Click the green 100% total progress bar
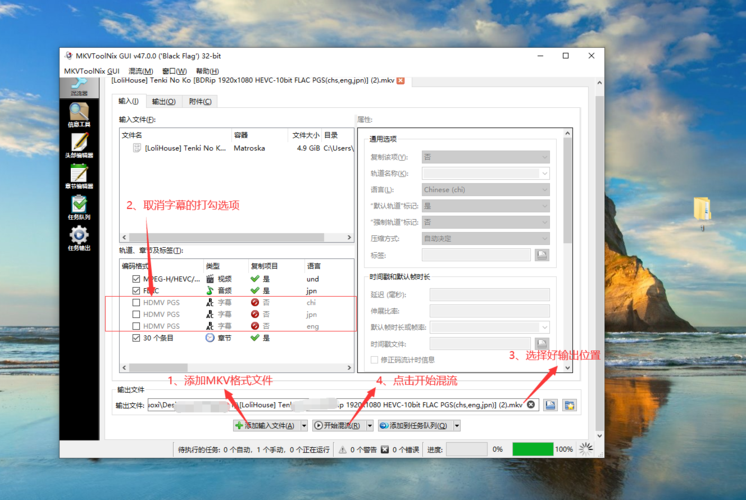 point(533,449)
